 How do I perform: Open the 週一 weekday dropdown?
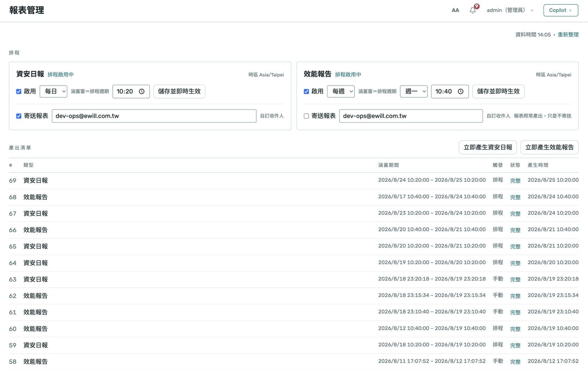pyautogui.click(x=414, y=91)
